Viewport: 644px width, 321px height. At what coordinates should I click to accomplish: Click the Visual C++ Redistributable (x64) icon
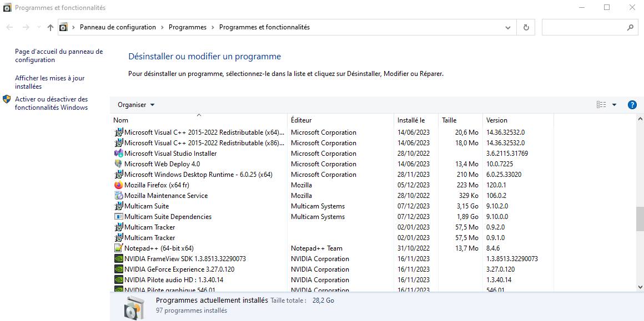(x=118, y=133)
